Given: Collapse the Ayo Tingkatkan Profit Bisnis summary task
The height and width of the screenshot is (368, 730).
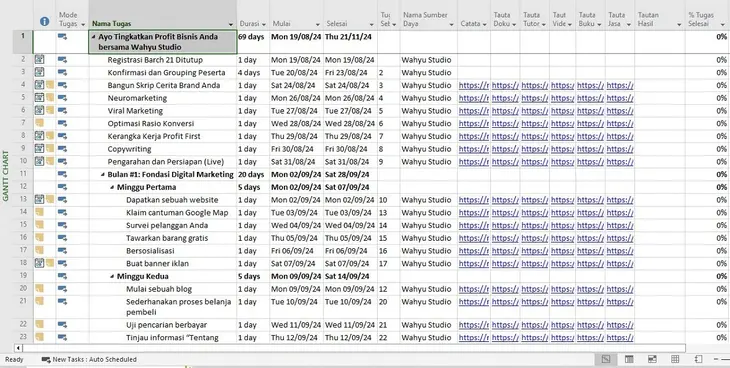Looking at the screenshot, I should 95,36.
